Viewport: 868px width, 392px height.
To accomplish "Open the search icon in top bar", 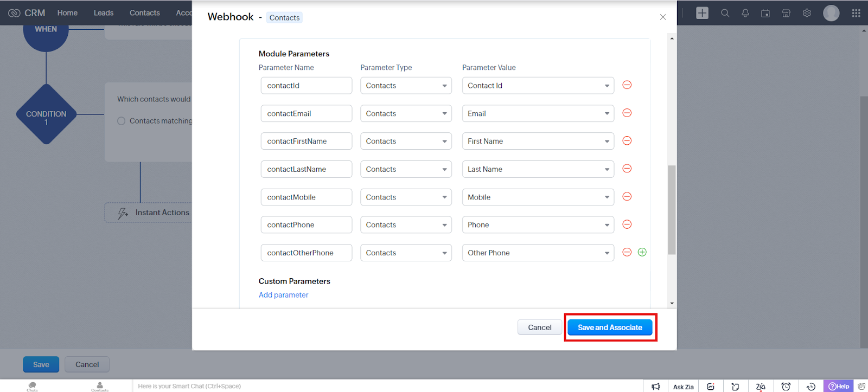I will pos(725,13).
